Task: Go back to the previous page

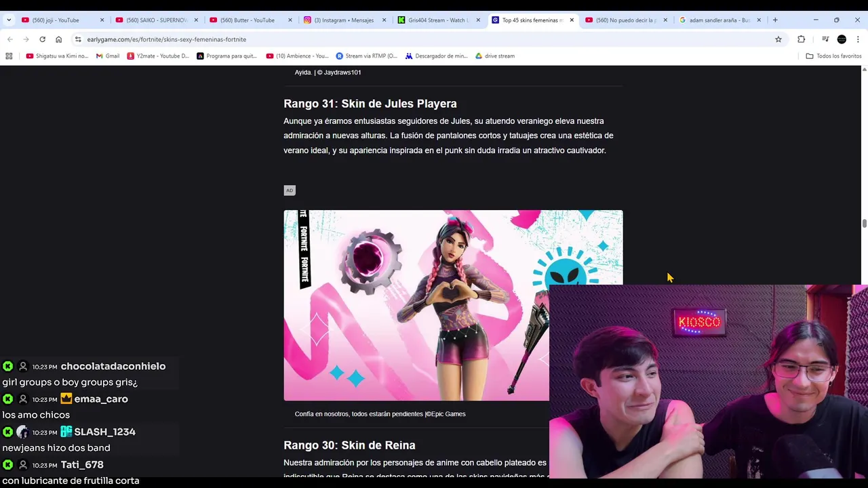Action: [x=10, y=39]
